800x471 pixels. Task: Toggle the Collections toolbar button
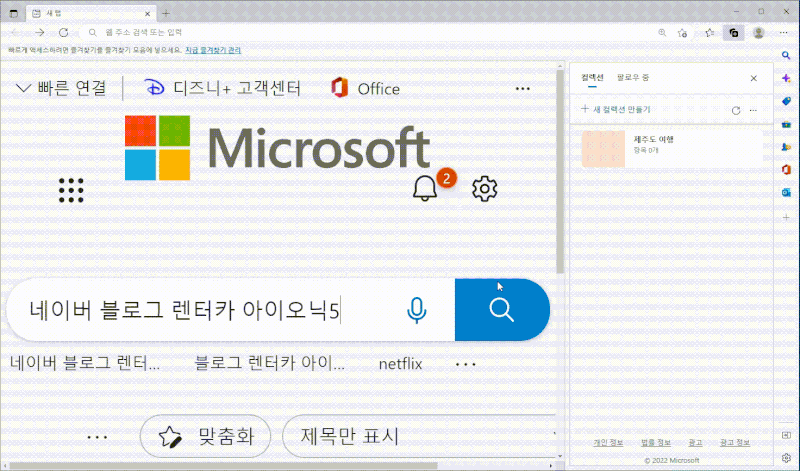(734, 33)
